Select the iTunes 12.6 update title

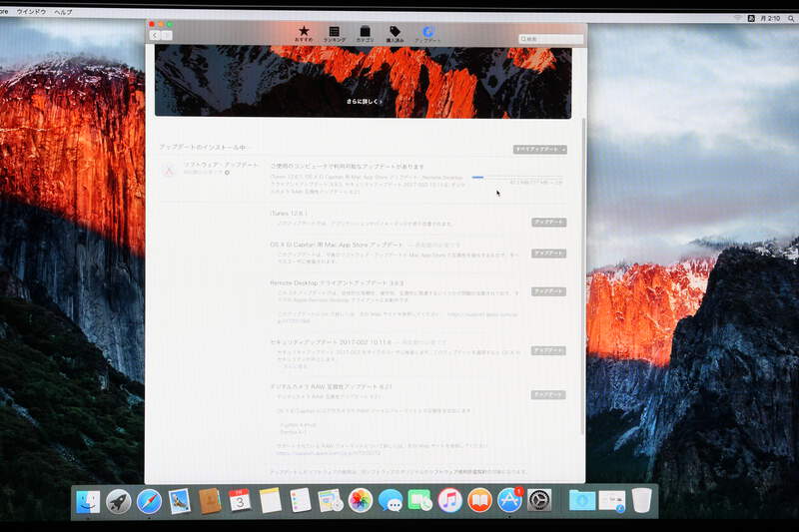289,214
